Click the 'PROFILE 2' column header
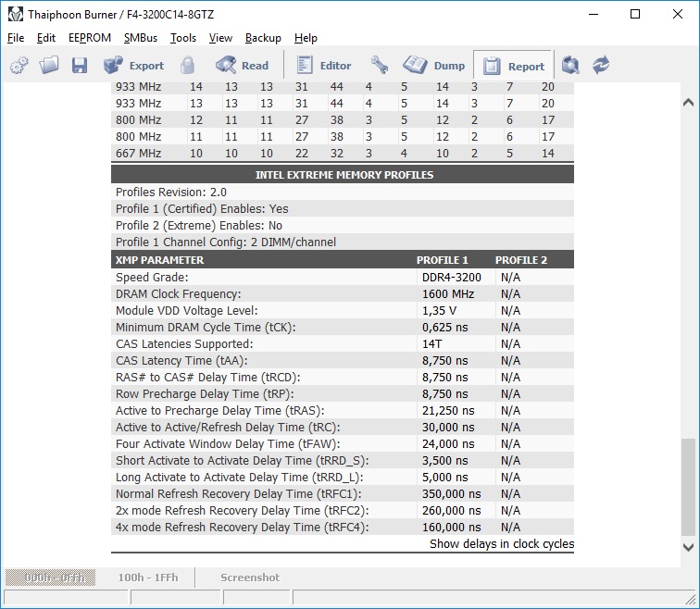 tap(521, 260)
